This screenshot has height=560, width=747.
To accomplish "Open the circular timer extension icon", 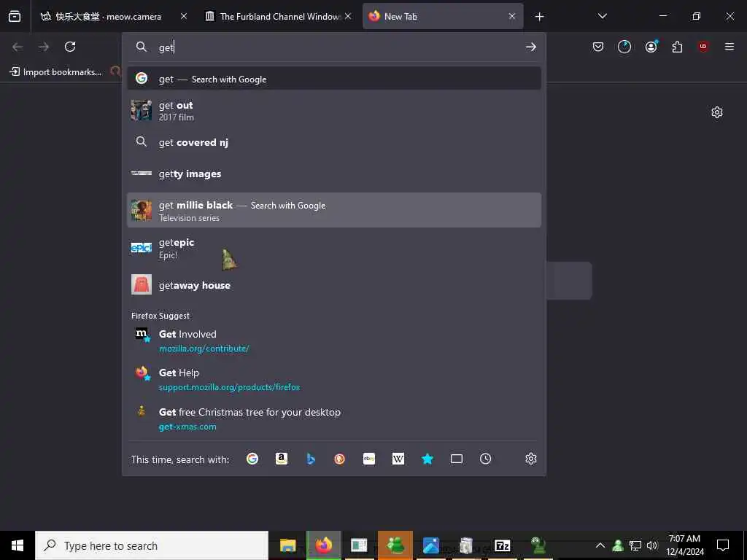I will pyautogui.click(x=624, y=47).
